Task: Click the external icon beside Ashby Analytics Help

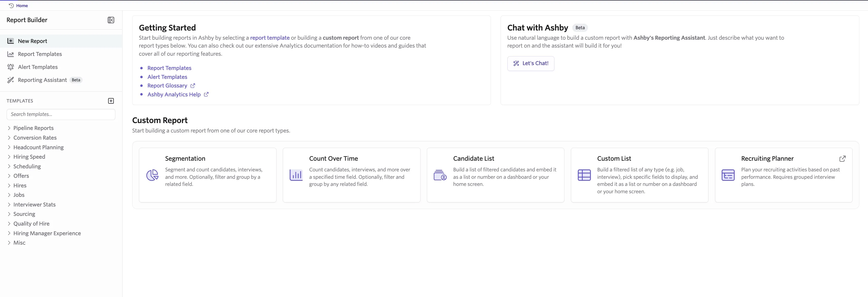Action: [x=206, y=94]
